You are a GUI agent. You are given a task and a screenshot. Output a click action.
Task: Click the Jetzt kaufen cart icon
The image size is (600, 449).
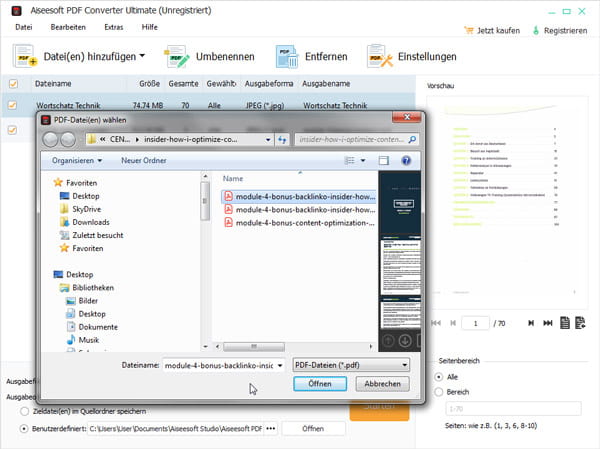[x=469, y=30]
